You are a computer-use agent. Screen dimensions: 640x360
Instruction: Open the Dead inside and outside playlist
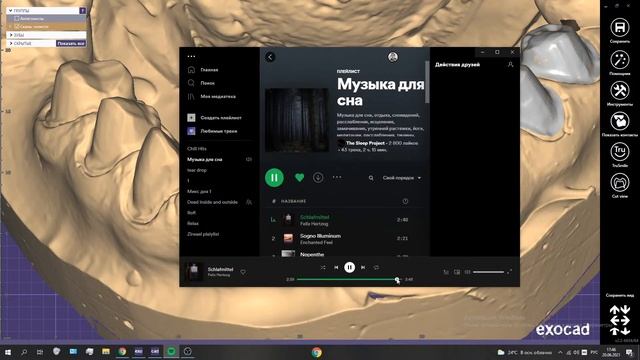point(212,202)
